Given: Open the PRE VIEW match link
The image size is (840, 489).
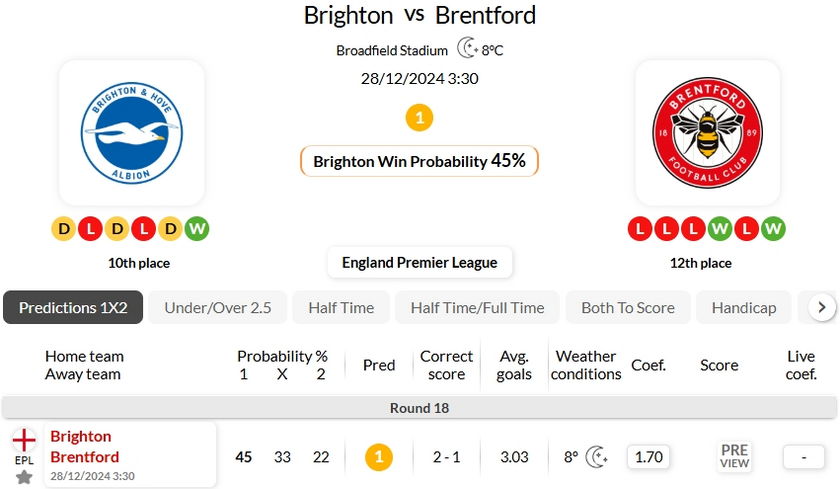Looking at the screenshot, I should (734, 457).
